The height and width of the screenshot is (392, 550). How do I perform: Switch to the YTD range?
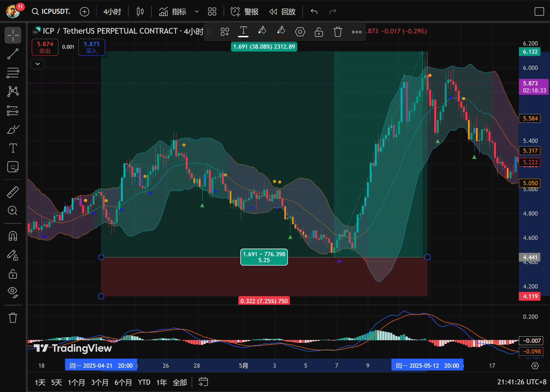tap(144, 382)
